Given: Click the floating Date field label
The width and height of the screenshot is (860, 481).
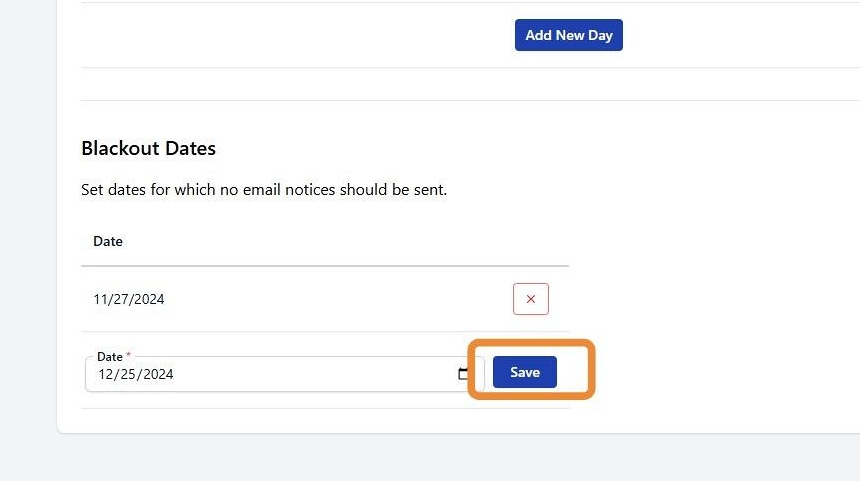Looking at the screenshot, I should (x=109, y=357).
